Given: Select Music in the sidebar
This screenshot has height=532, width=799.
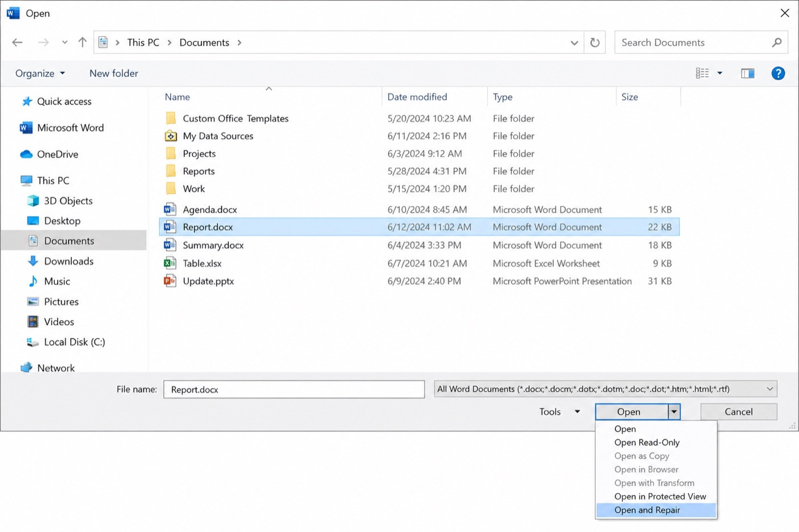Looking at the screenshot, I should [x=49, y=281].
